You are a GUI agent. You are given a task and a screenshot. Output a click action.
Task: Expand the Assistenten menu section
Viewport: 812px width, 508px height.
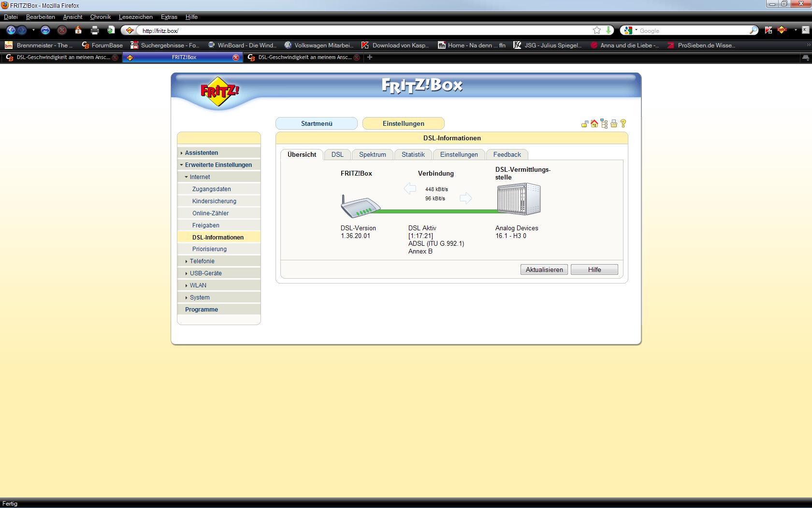[219, 153]
